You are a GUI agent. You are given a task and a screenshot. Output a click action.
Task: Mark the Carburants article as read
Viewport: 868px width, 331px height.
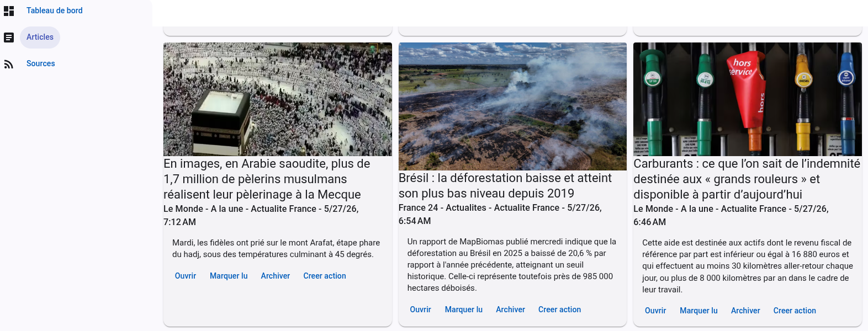click(698, 311)
